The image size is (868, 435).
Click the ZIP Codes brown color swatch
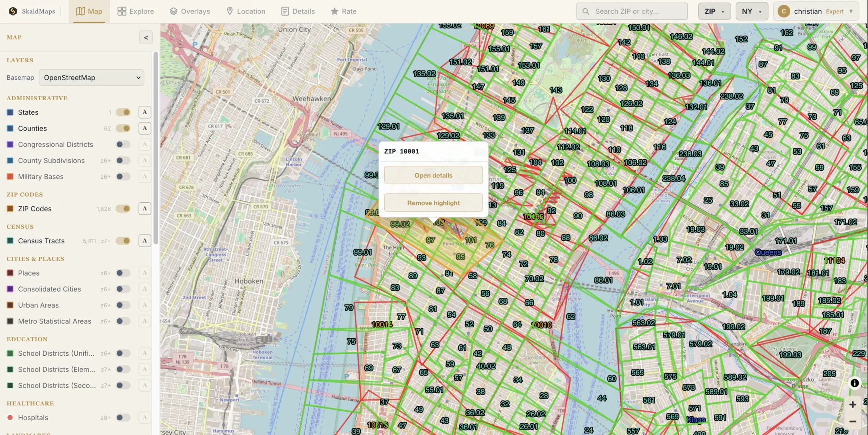pyautogui.click(x=10, y=209)
